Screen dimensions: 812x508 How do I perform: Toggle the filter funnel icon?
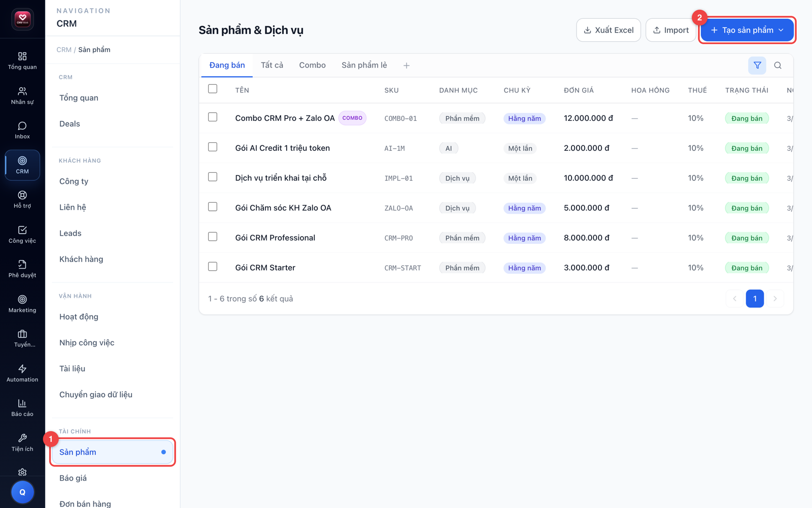pyautogui.click(x=757, y=65)
